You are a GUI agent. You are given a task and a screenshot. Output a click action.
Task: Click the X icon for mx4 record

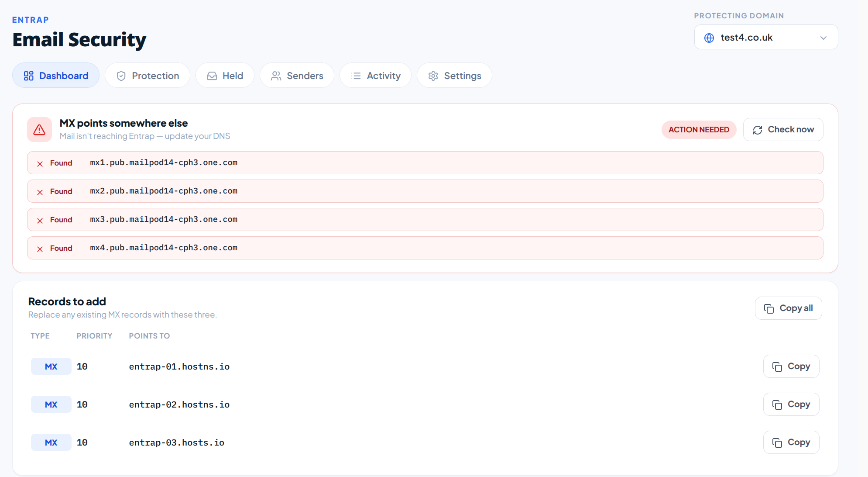pos(40,249)
